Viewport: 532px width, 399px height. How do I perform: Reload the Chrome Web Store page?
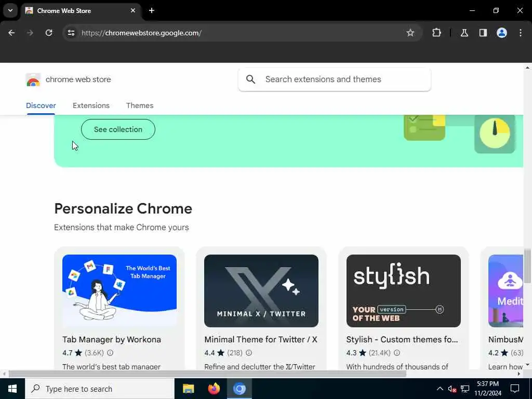[49, 33]
